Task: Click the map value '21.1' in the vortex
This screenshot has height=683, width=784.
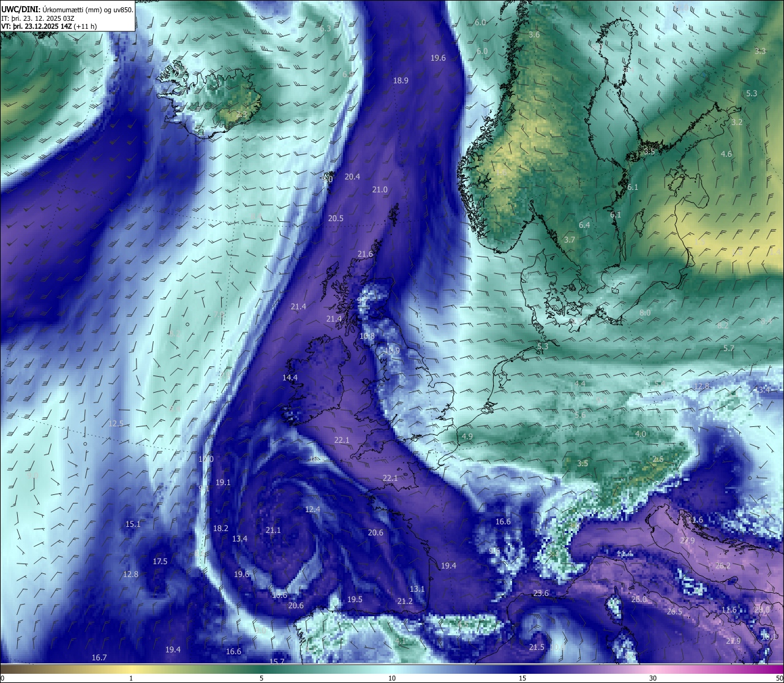Action: [x=273, y=530]
